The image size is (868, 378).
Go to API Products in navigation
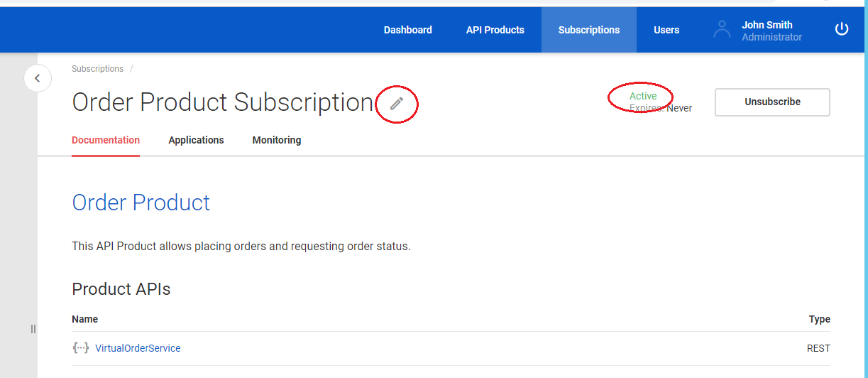tap(495, 30)
